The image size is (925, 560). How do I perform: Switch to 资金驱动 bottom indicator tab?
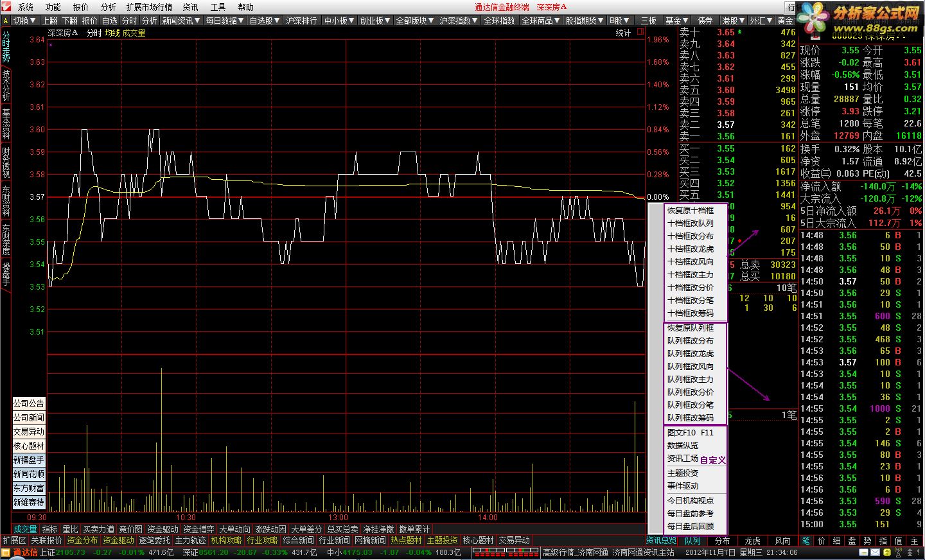pos(163,529)
